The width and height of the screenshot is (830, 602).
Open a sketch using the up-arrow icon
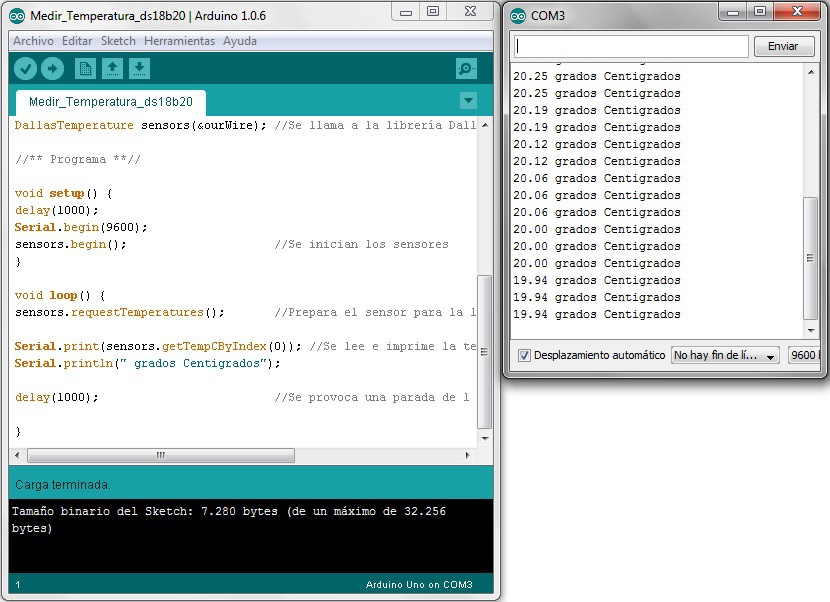click(x=112, y=69)
